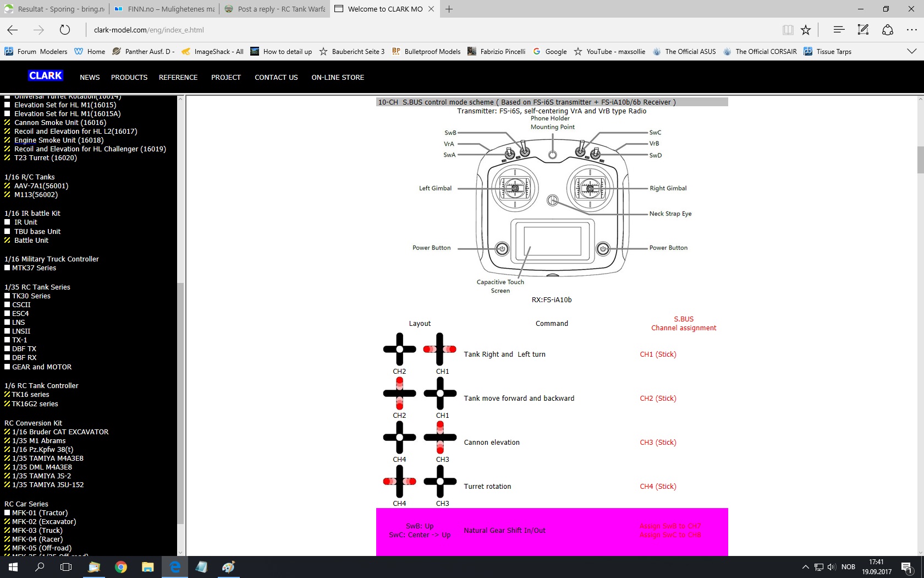Click the Make a Web Note icon

pyautogui.click(x=863, y=30)
